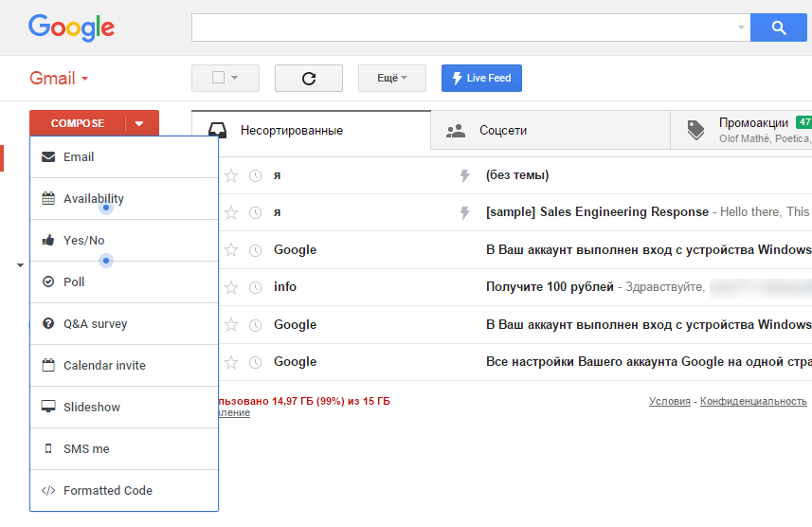Open the Ещё more actions dropdown
Viewport: 812px width, 527px height.
click(392, 79)
